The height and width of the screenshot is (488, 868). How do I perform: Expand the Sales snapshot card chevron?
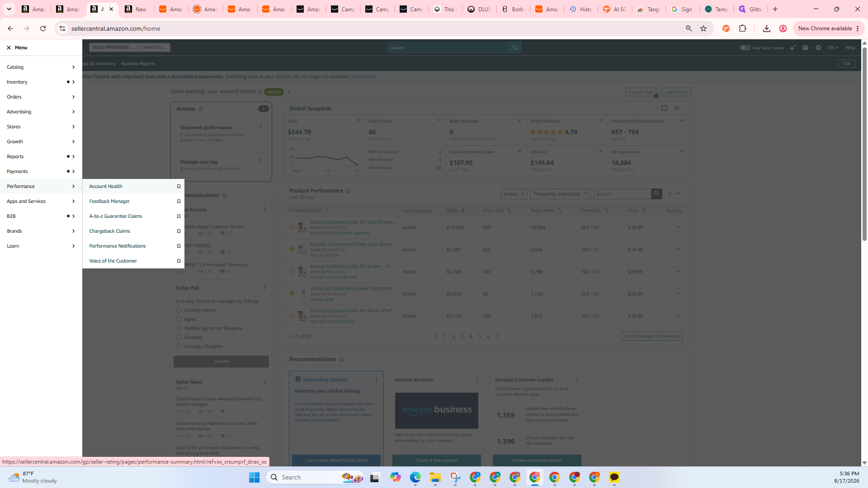[x=358, y=120]
